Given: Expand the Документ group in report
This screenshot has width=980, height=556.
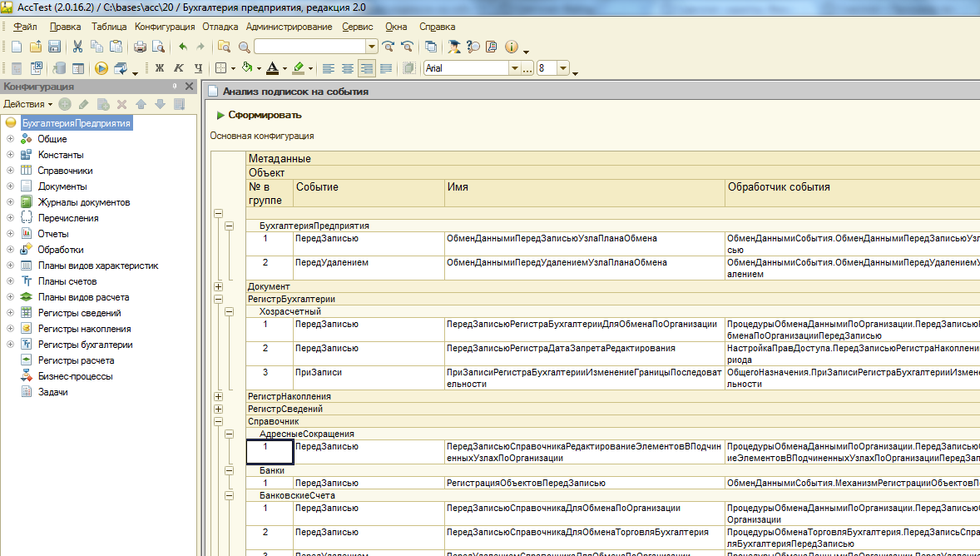Looking at the screenshot, I should click(x=219, y=286).
